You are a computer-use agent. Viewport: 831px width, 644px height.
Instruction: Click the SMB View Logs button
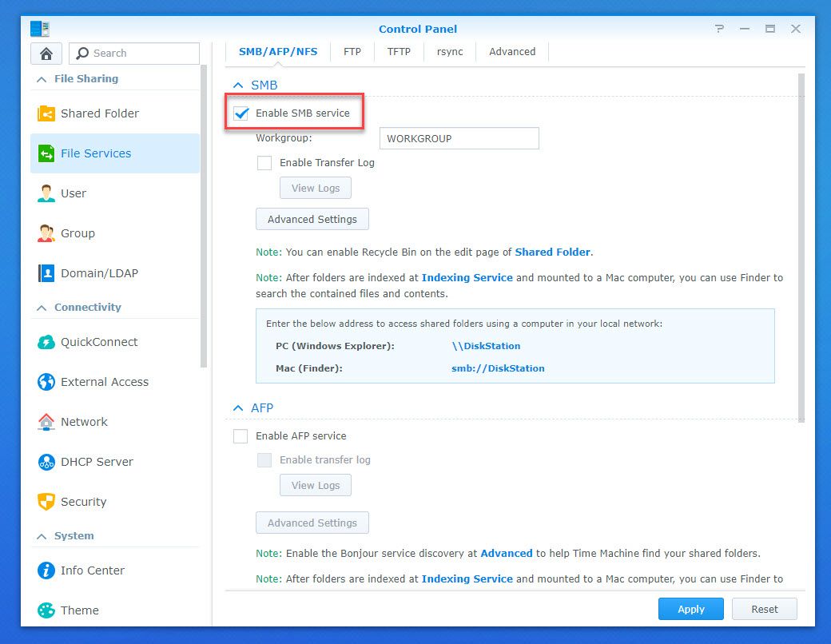pos(316,188)
